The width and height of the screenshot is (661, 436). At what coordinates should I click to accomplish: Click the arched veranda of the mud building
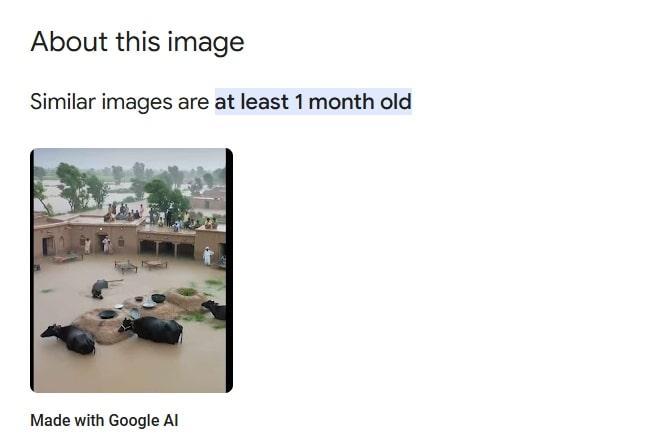coord(167,248)
